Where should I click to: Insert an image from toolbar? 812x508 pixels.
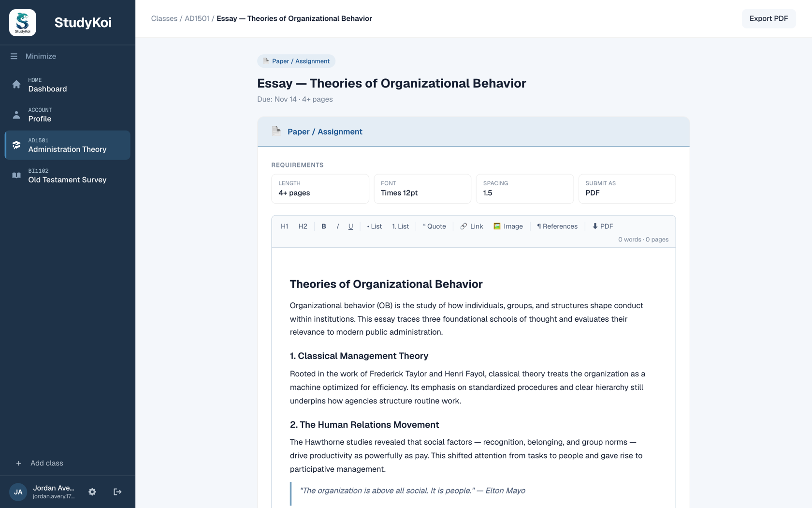508,226
